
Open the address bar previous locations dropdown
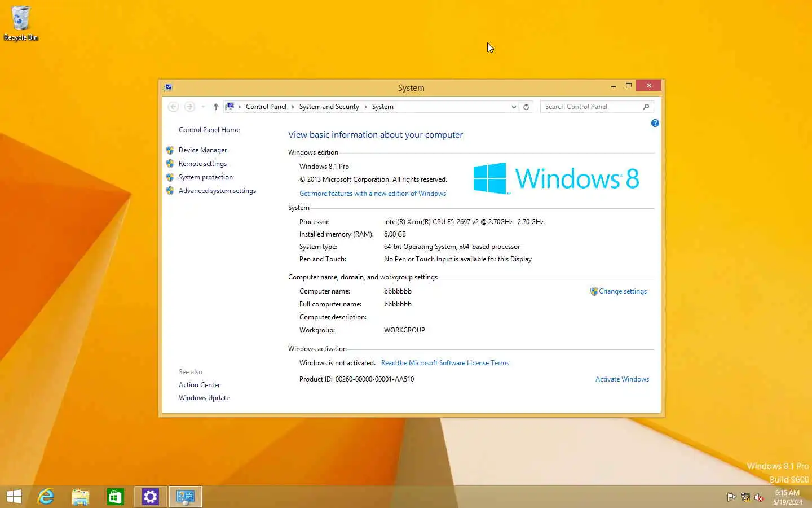click(514, 107)
